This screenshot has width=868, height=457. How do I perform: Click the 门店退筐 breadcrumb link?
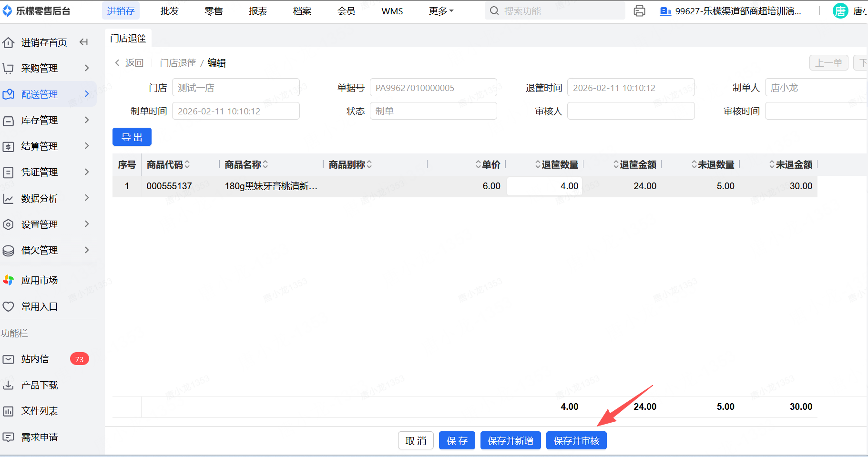click(178, 63)
